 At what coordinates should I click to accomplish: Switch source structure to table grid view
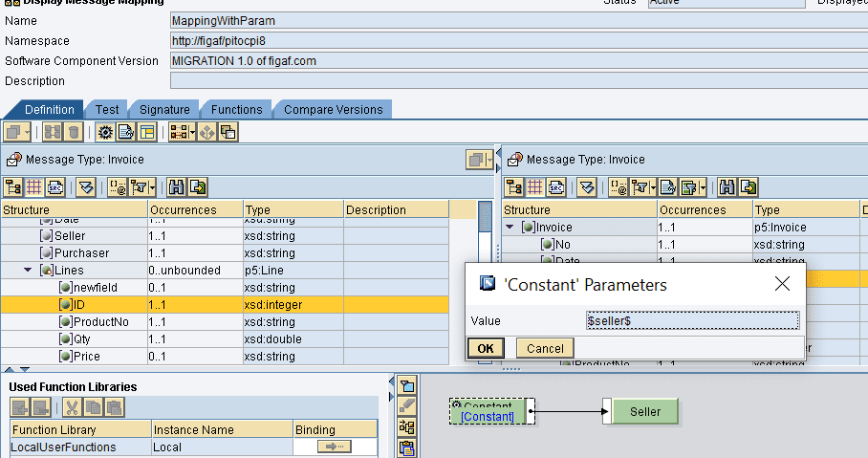[x=34, y=187]
